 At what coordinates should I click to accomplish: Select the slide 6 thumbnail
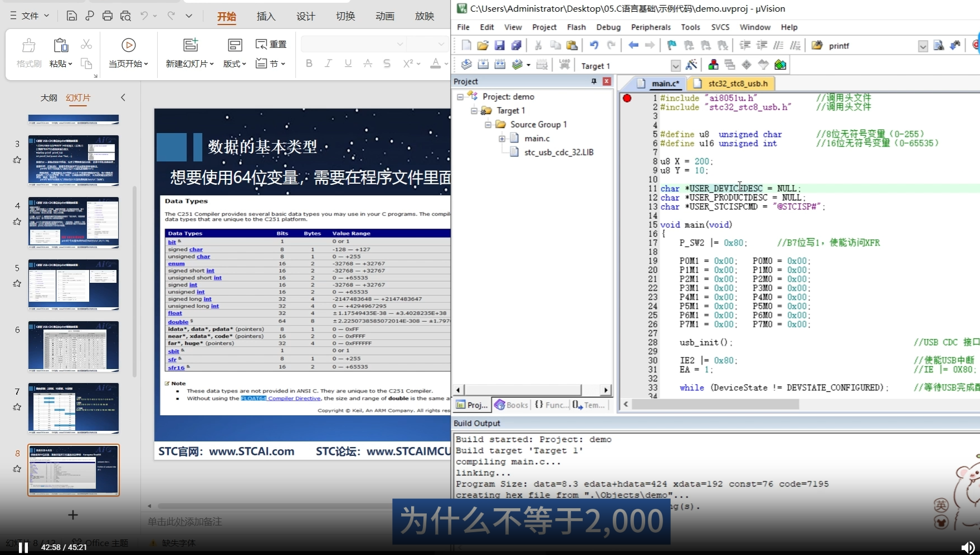[x=74, y=346]
